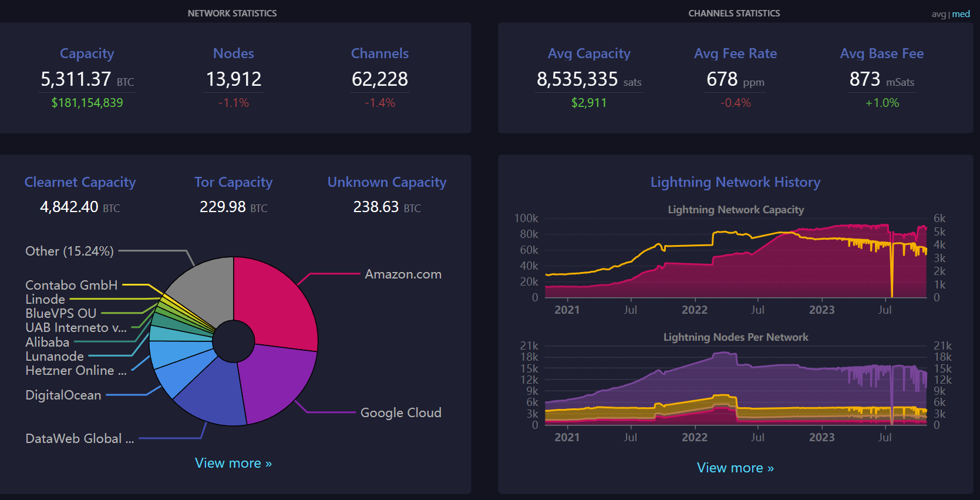Click the Hetzner Online label

point(76,370)
